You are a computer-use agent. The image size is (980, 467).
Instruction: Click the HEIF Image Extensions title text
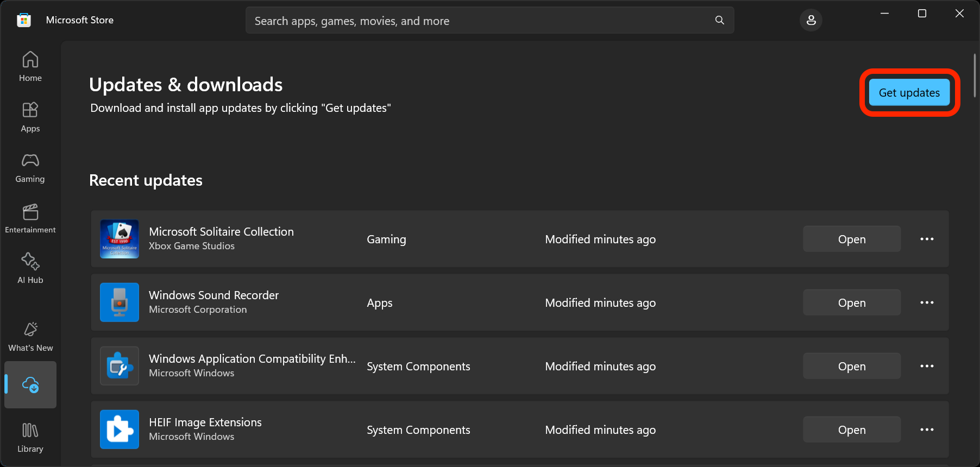tap(205, 422)
